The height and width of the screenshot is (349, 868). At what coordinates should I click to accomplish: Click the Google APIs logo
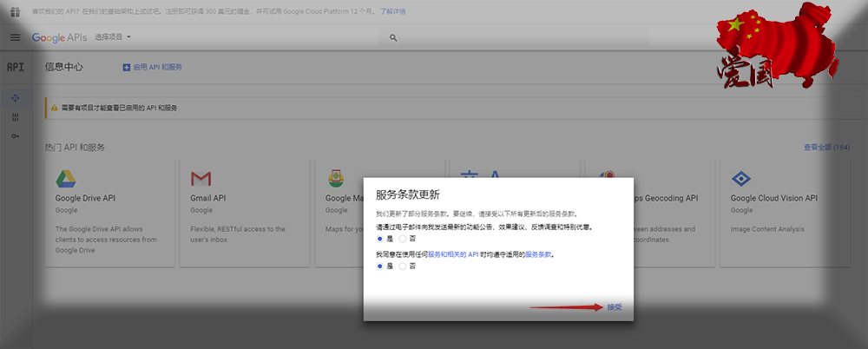point(59,37)
